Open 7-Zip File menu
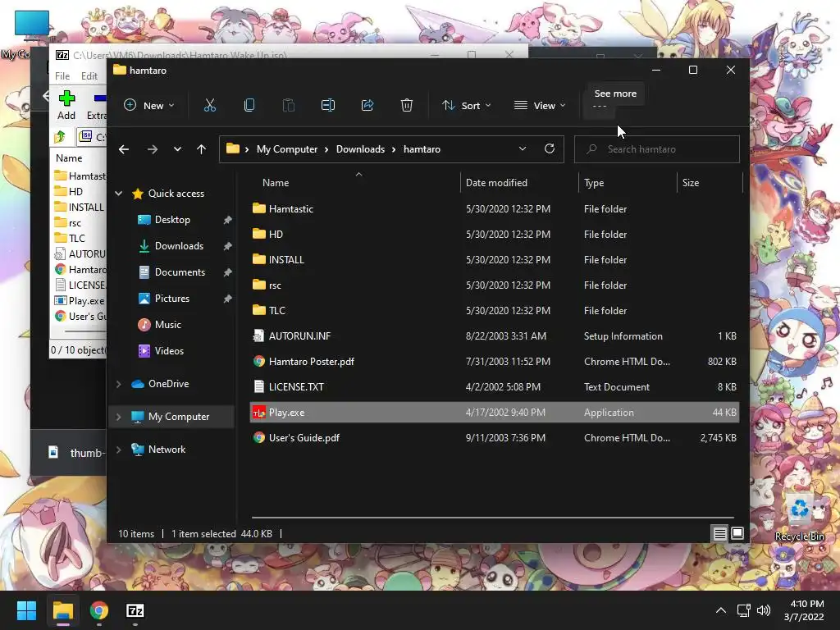The image size is (840, 630). (62, 76)
